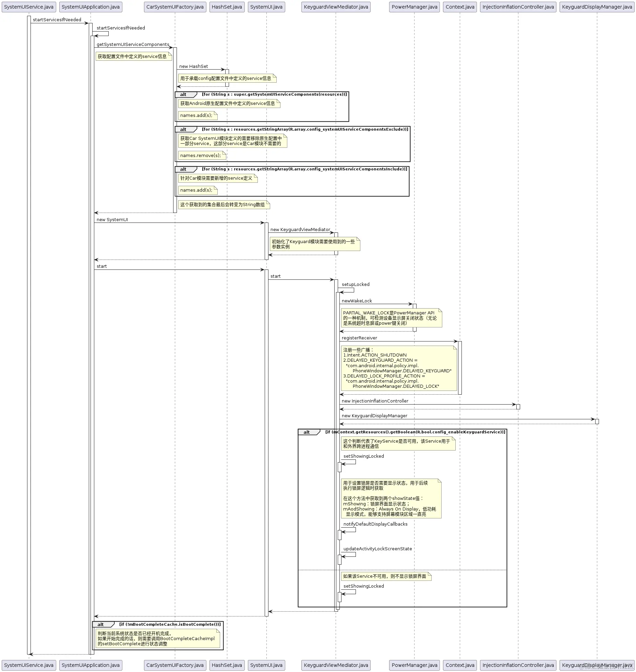The image size is (636, 672).
Task: Click the registerReceiver broadcast note
Action: pos(399,369)
